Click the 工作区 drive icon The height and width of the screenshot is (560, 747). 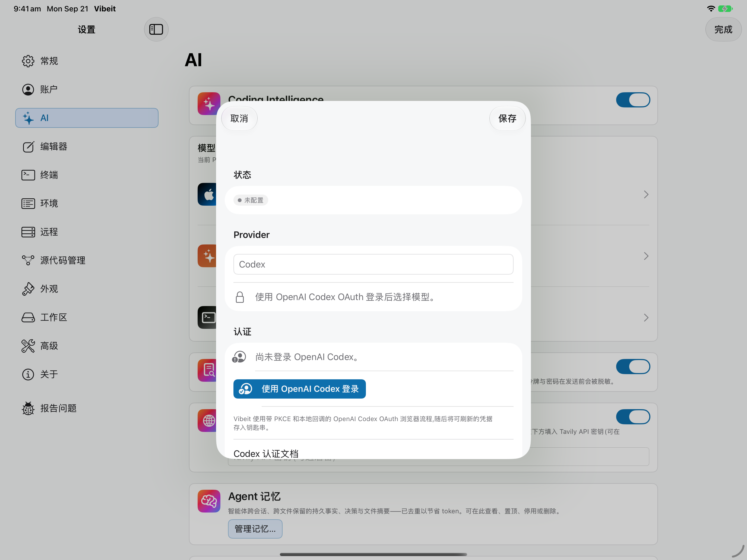point(28,317)
